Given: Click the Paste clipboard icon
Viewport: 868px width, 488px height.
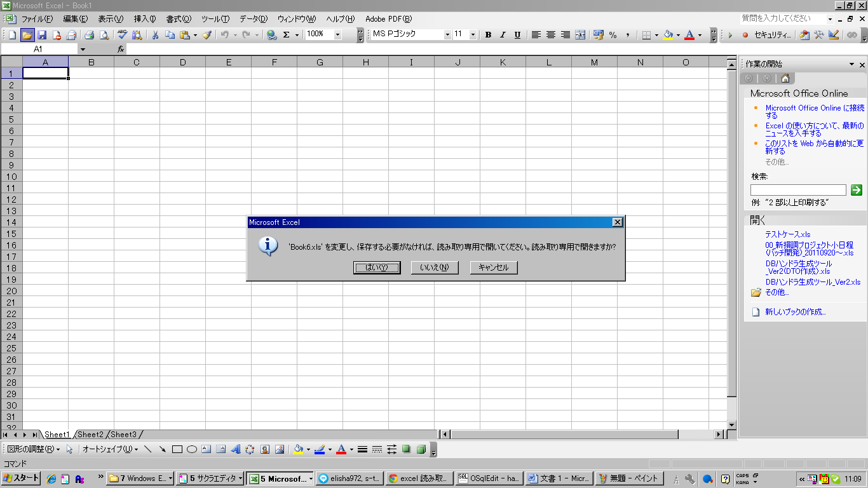Looking at the screenshot, I should 185,35.
